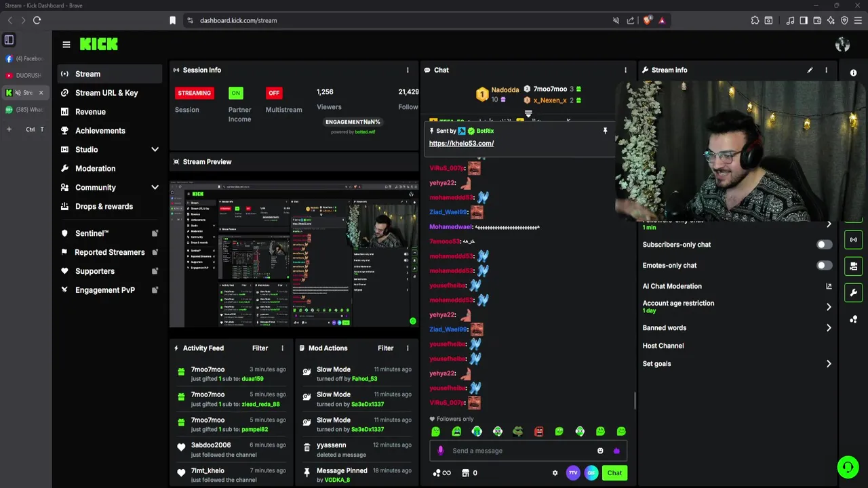Open Drops & rewards page
868x488 pixels.
(x=110, y=207)
